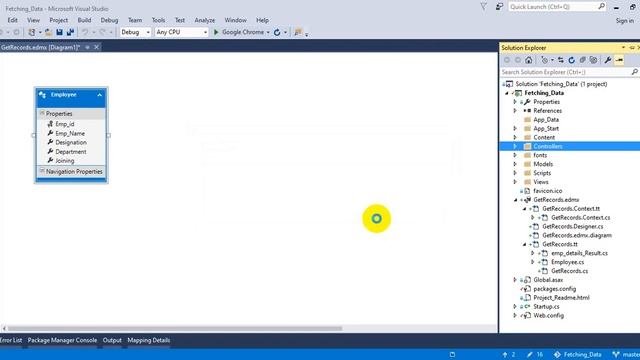Click the Home icon in Solution Explorer
The width and height of the screenshot is (640, 360).
point(529,60)
